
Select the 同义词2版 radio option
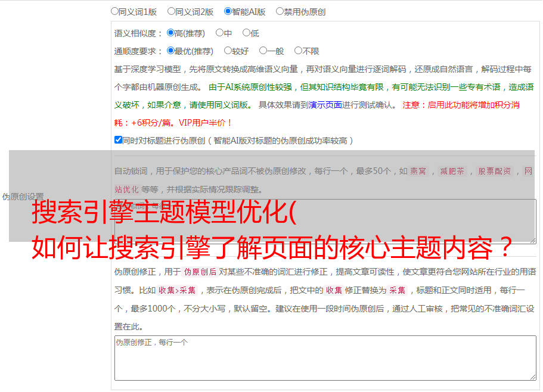(x=171, y=11)
